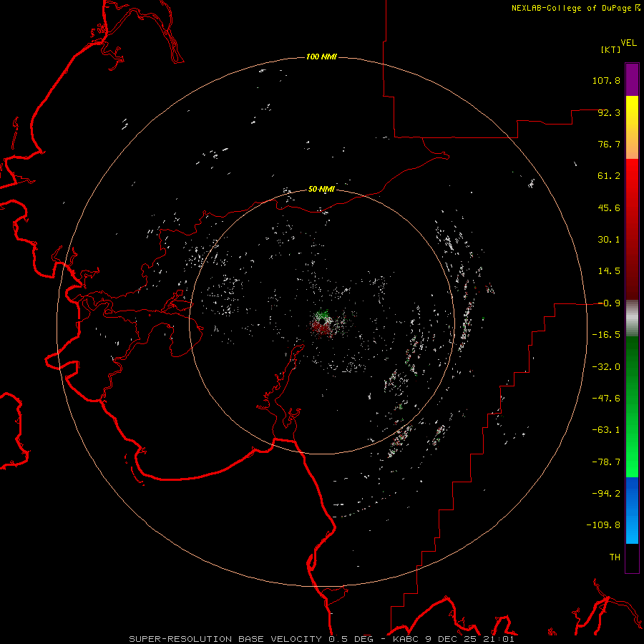Click the -32.0 velocity scale value
Image resolution: width=644 pixels, height=644 pixels.
click(x=606, y=367)
